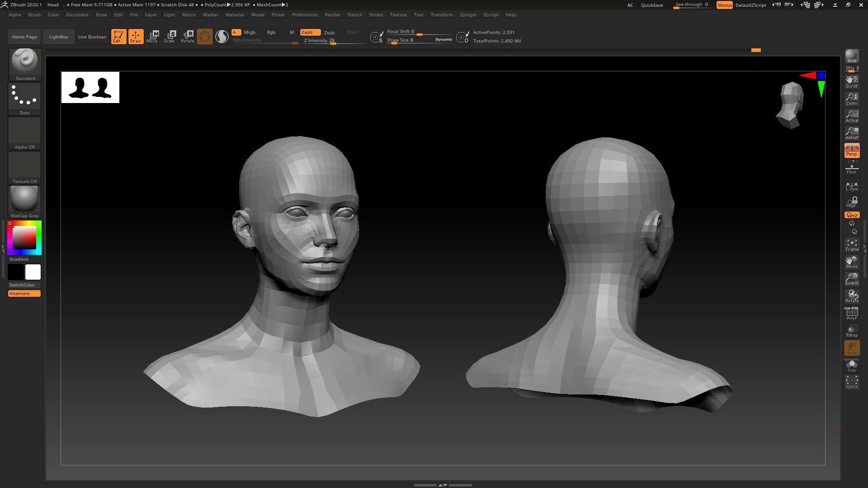Click the Home Page button
This screenshot has height=488, width=868.
24,37
